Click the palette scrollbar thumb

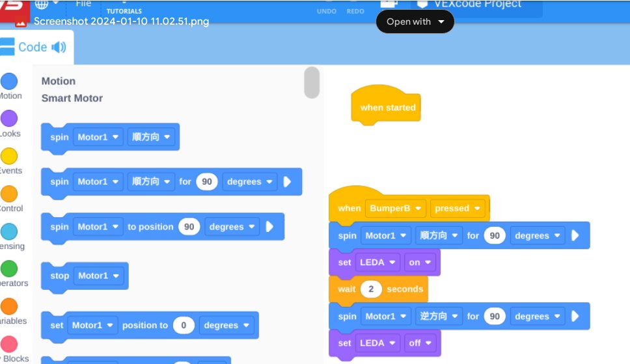coord(312,83)
